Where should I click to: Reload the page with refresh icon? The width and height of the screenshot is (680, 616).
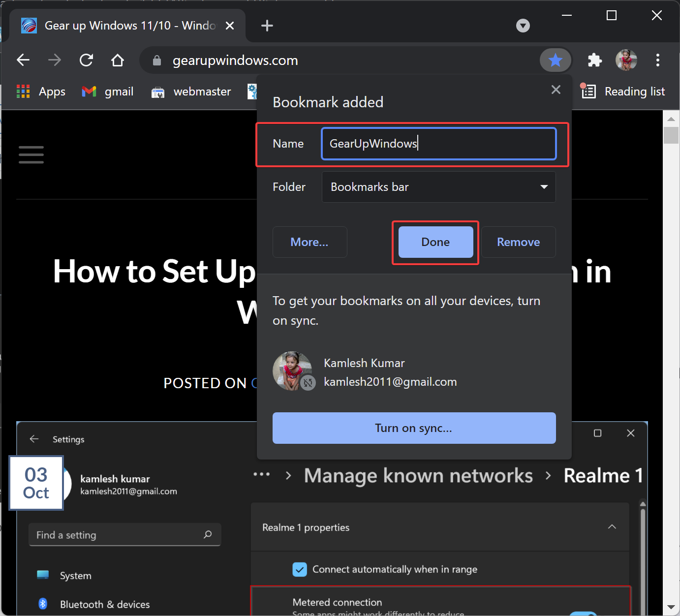87,60
